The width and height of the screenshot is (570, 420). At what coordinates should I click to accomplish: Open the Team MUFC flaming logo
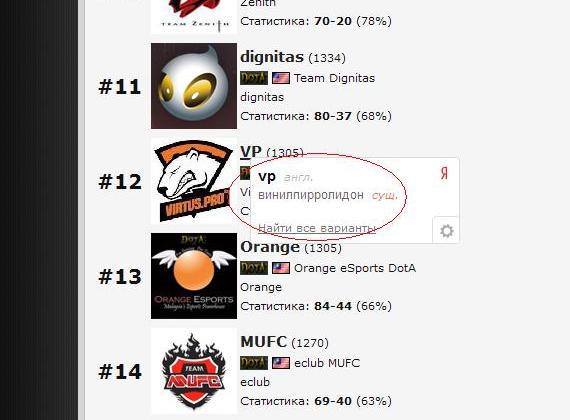(x=194, y=371)
